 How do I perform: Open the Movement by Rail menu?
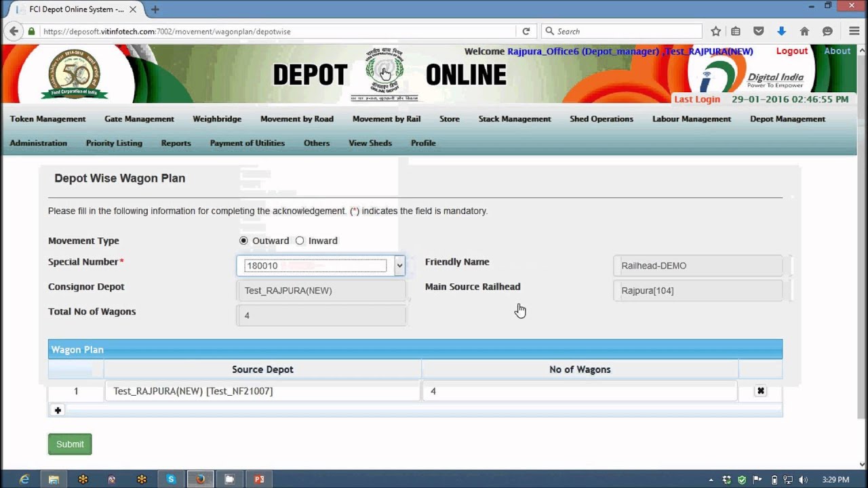pyautogui.click(x=387, y=119)
